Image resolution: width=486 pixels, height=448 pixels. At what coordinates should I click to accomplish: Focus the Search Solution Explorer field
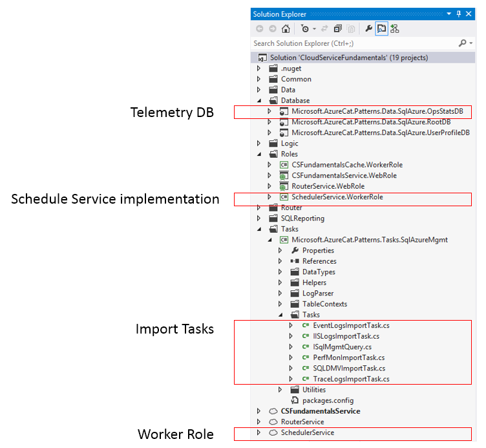[x=354, y=43]
